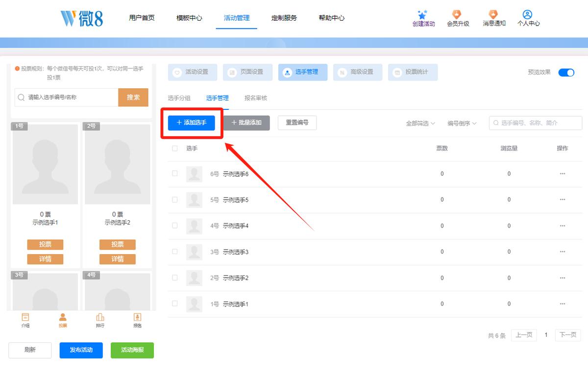Image resolution: width=588 pixels, height=387 pixels.
Task: Click the 刷新 button
Action: (x=30, y=350)
